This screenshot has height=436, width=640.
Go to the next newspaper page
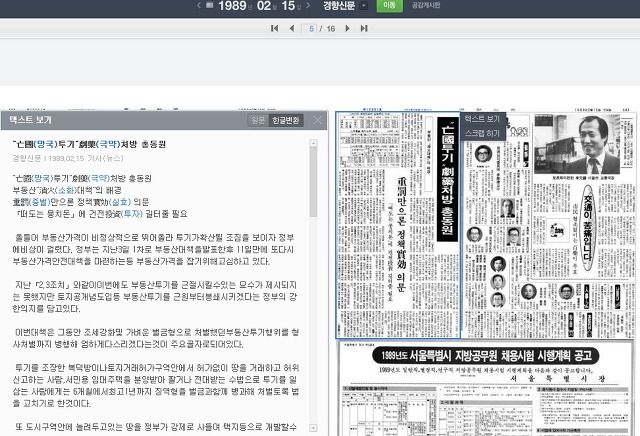click(x=347, y=28)
